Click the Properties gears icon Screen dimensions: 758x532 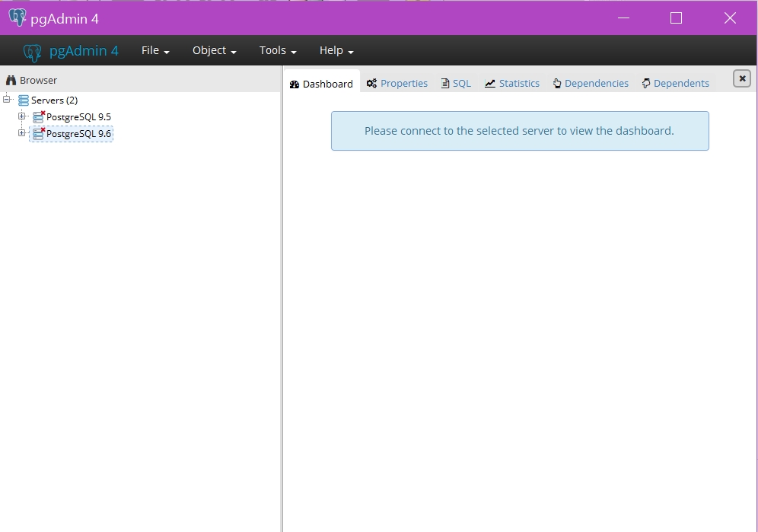click(x=371, y=83)
